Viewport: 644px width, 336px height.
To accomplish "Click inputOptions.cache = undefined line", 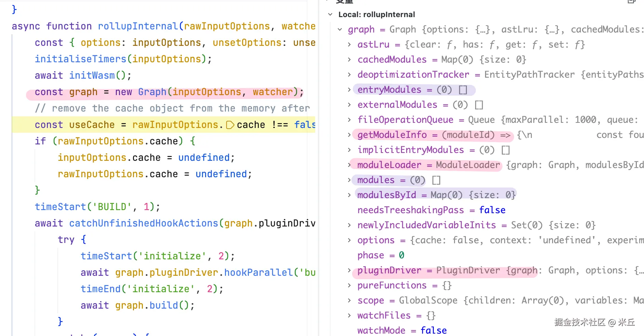I will pyautogui.click(x=146, y=158).
